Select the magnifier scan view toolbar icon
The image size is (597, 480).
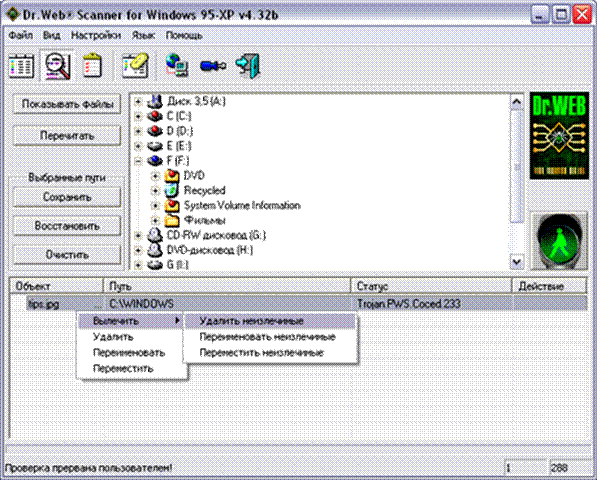57,66
